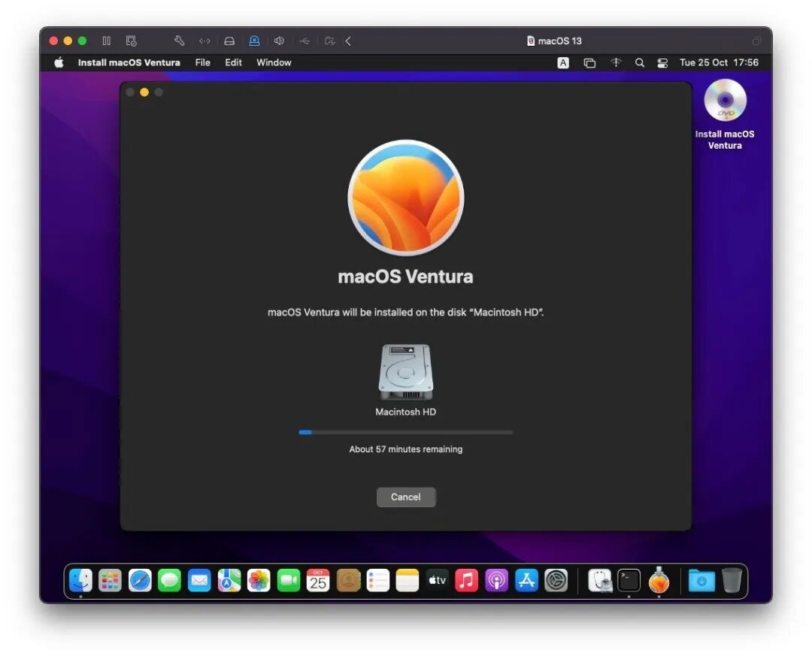This screenshot has width=812, height=656.
Task: Click the user isolation icon in VM toolbar
Action: (254, 41)
